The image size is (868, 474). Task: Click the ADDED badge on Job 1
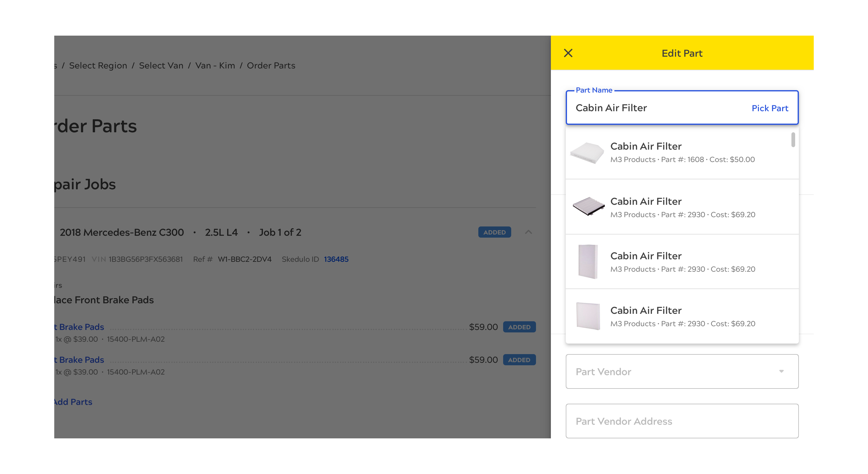[494, 232]
